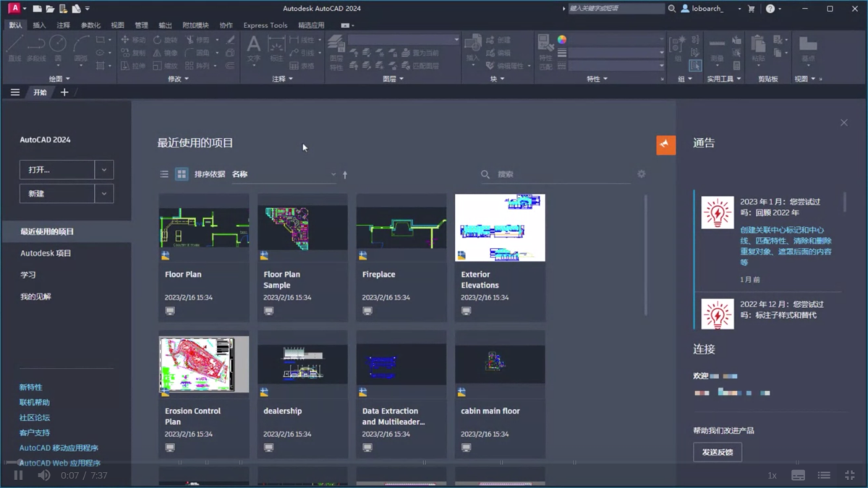The image size is (868, 488).
Task: Open the Erosion Control Plan thumbnail
Action: 204,364
